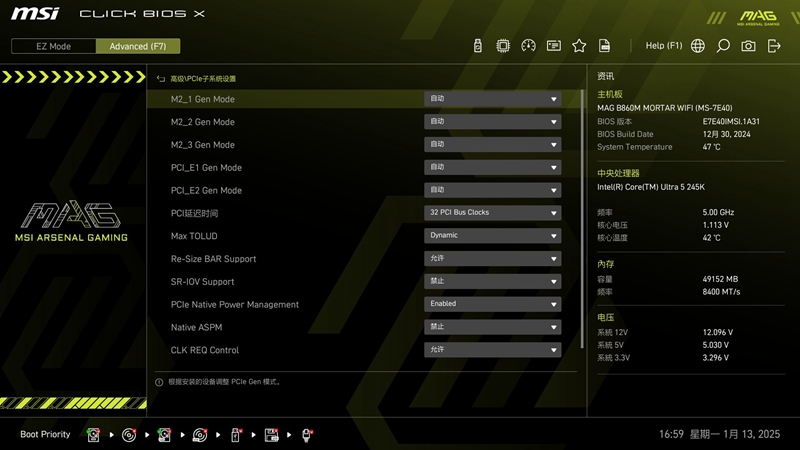The height and width of the screenshot is (450, 800).
Task: Toggle SR-IOV Support setting
Action: point(492,282)
